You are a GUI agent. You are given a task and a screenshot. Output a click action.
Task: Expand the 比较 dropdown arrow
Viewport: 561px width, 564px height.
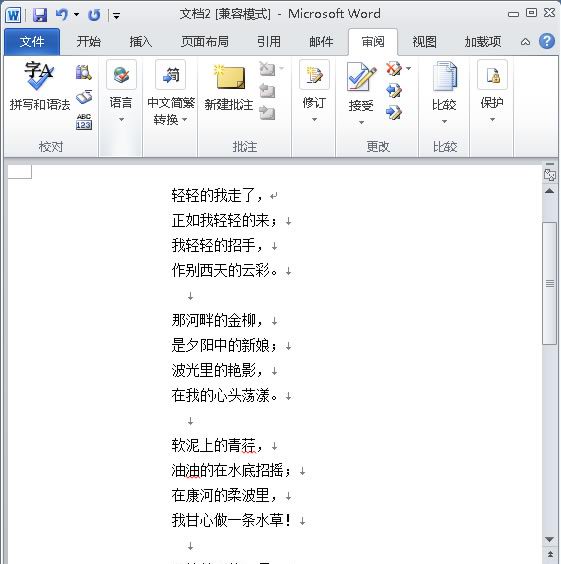pyautogui.click(x=444, y=122)
